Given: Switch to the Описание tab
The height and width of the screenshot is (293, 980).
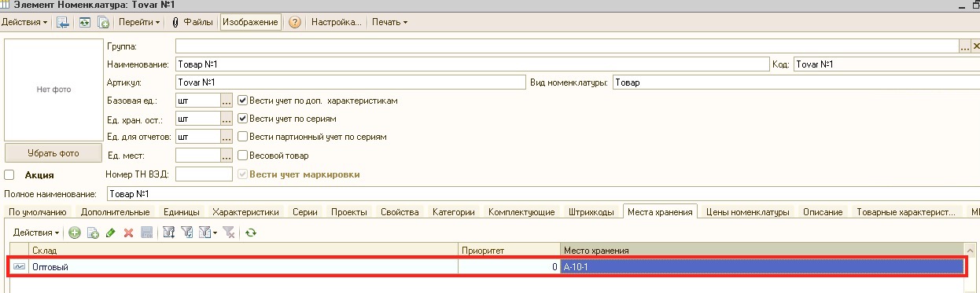Looking at the screenshot, I should 823,212.
